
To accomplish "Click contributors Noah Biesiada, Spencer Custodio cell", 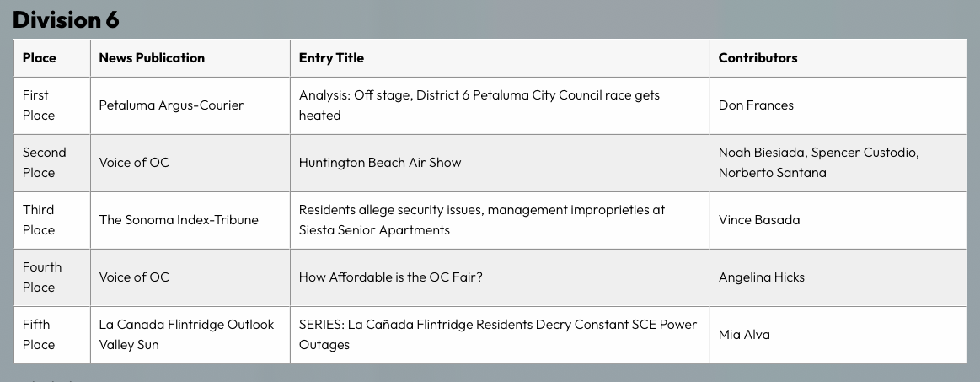I will [x=817, y=163].
